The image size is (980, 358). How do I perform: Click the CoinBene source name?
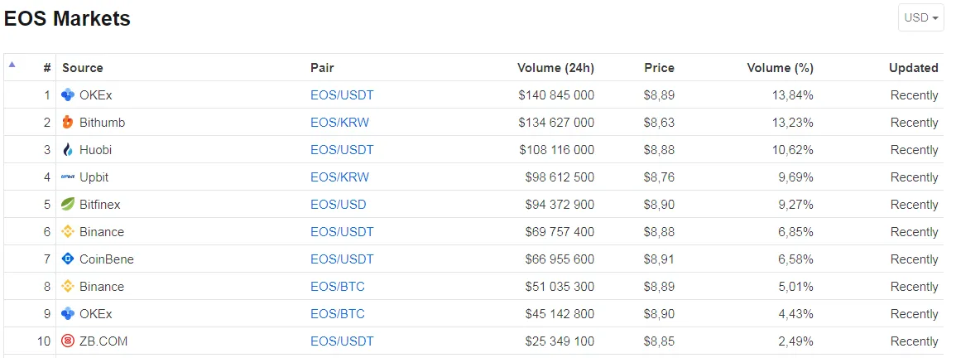click(x=106, y=259)
